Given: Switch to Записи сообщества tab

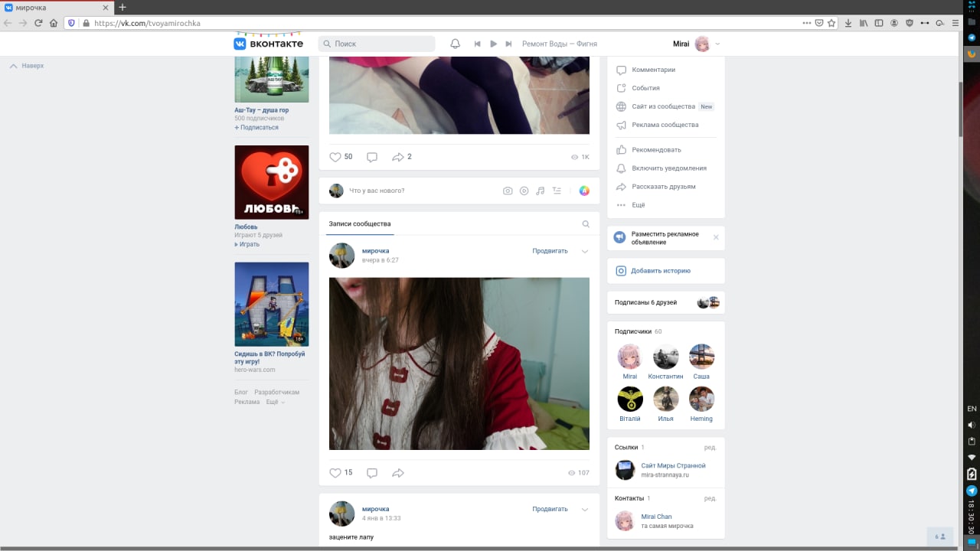Looking at the screenshot, I should coord(360,224).
